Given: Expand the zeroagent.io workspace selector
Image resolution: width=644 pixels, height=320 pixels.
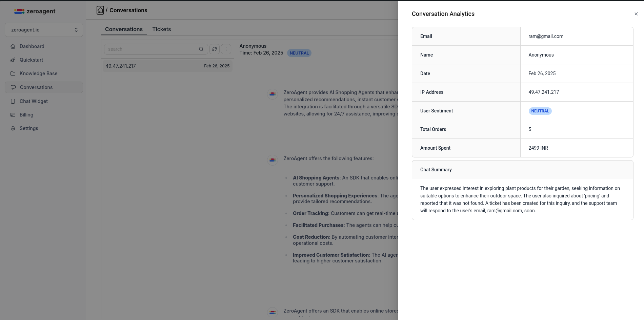Looking at the screenshot, I should click(44, 30).
